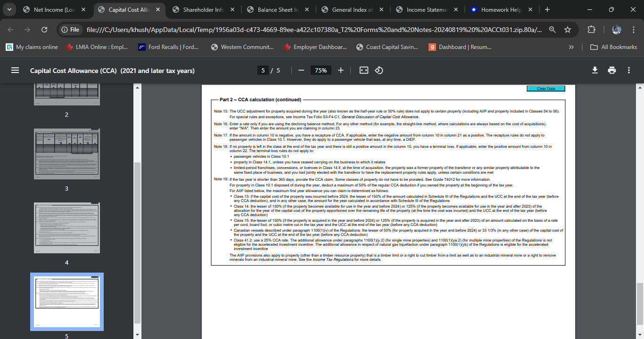Select the page 3 thumbnail

[x=66, y=154]
